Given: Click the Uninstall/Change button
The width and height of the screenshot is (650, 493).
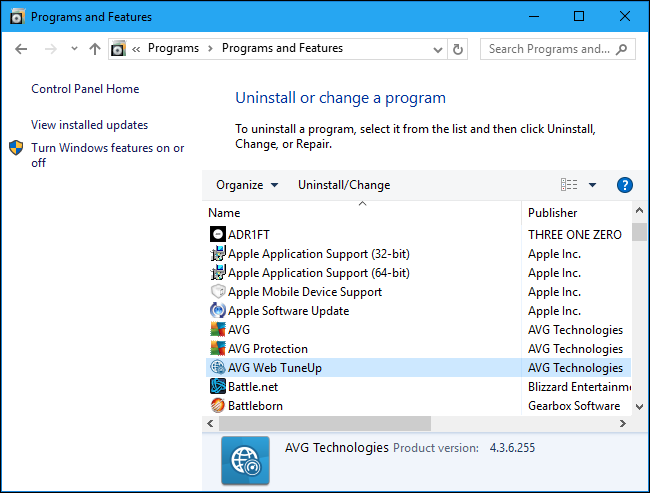Looking at the screenshot, I should click(344, 185).
